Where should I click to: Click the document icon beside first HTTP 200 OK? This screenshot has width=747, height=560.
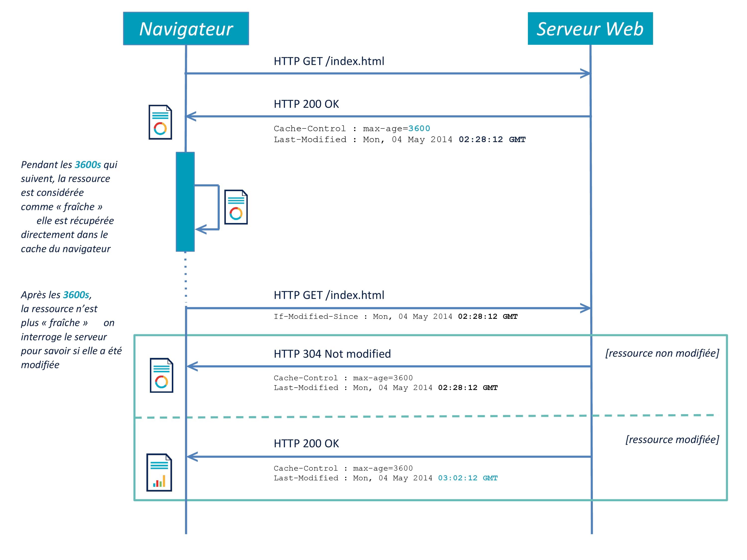click(160, 122)
